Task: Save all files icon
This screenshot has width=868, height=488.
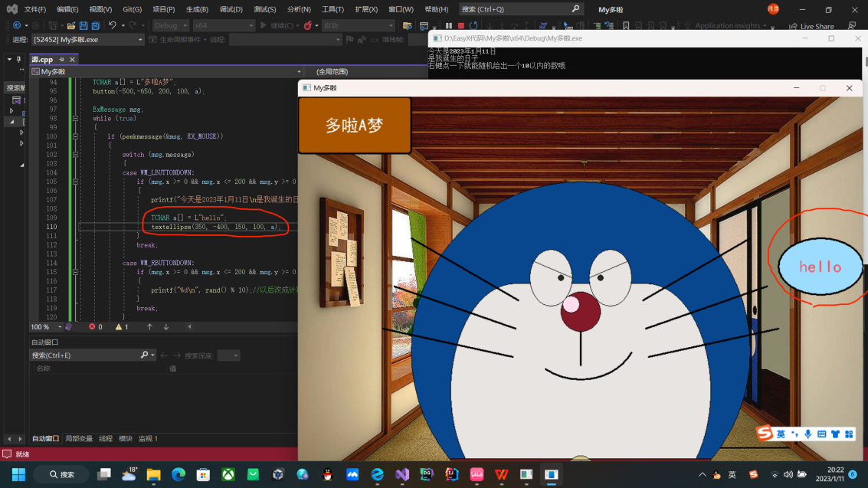Action: [x=95, y=25]
